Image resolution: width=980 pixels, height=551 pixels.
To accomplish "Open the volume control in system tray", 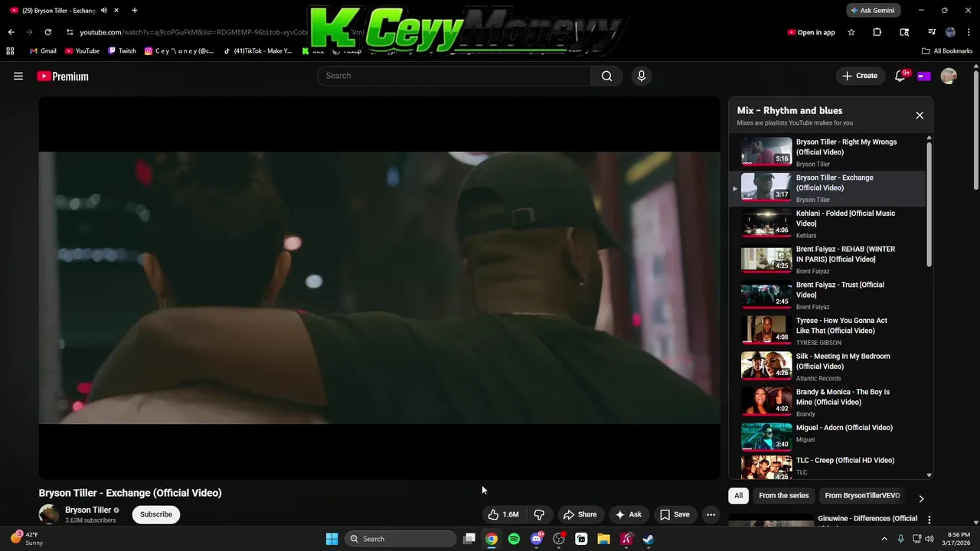I will click(x=929, y=539).
